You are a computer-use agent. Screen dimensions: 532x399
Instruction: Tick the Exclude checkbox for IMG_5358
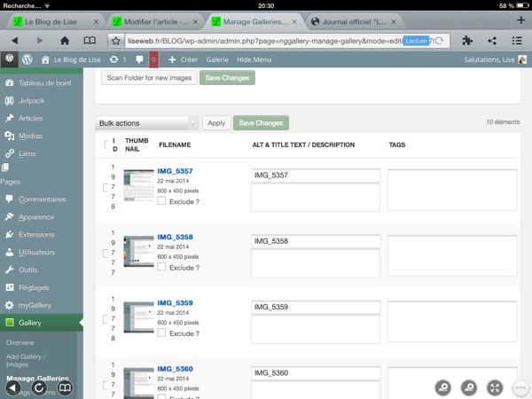[x=161, y=267]
